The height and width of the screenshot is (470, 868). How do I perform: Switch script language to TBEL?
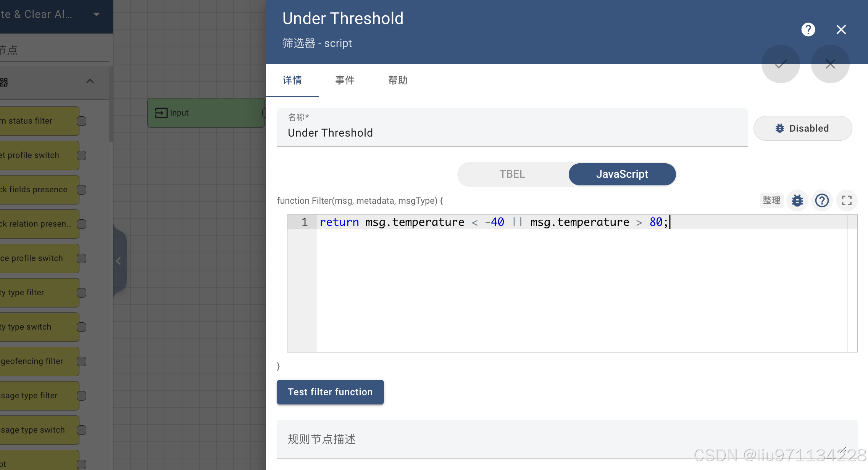click(x=512, y=174)
